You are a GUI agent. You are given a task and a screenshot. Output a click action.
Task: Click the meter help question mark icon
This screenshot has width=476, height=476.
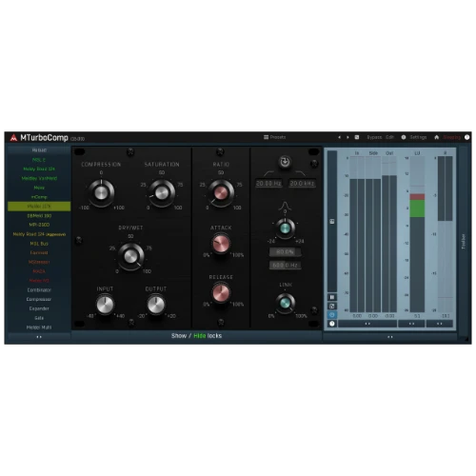pyautogui.click(x=332, y=324)
